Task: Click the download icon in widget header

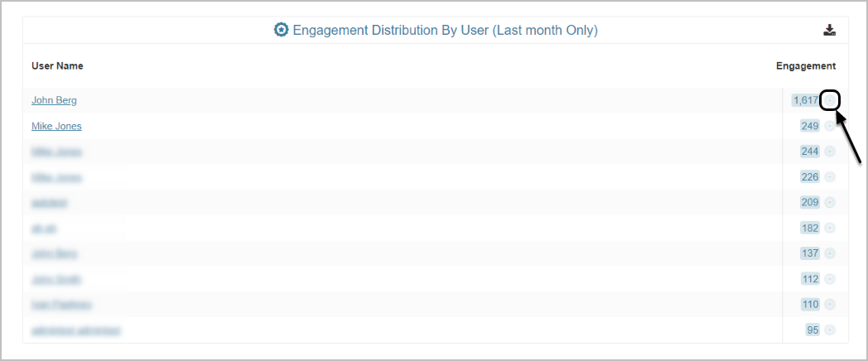Action: 829,31
